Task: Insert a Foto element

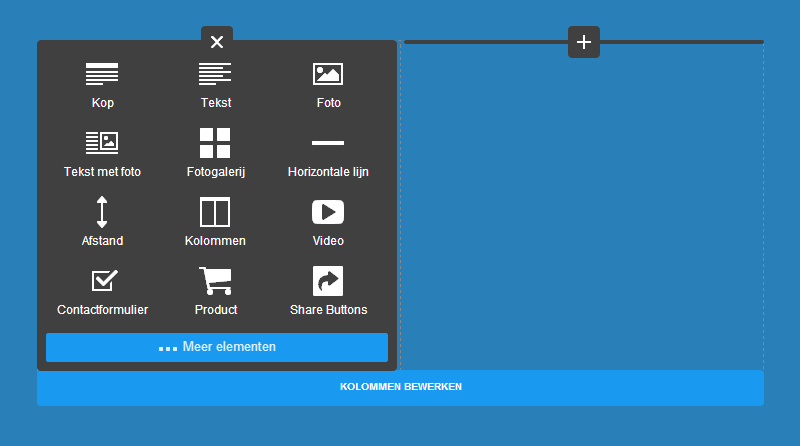Action: pos(328,85)
